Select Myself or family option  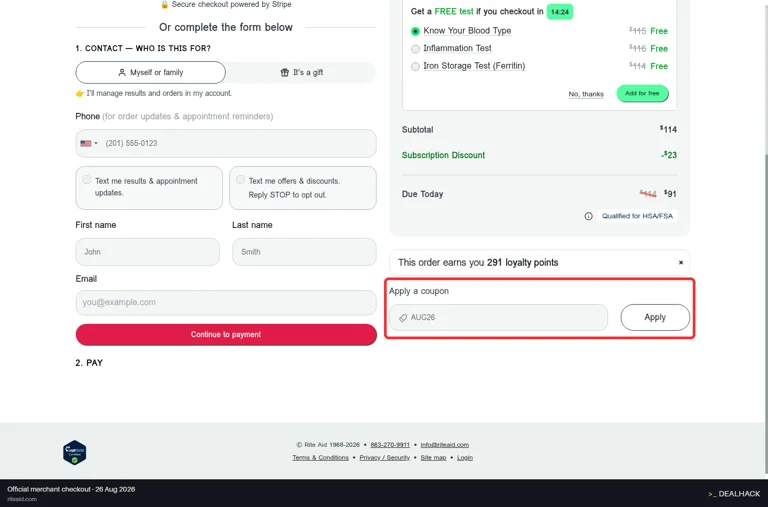coord(150,72)
